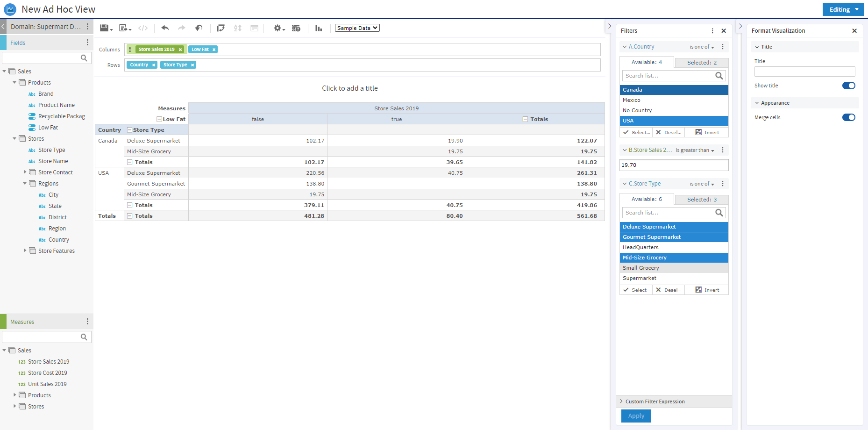Collapse the Title section in Format Visualization

pyautogui.click(x=757, y=47)
